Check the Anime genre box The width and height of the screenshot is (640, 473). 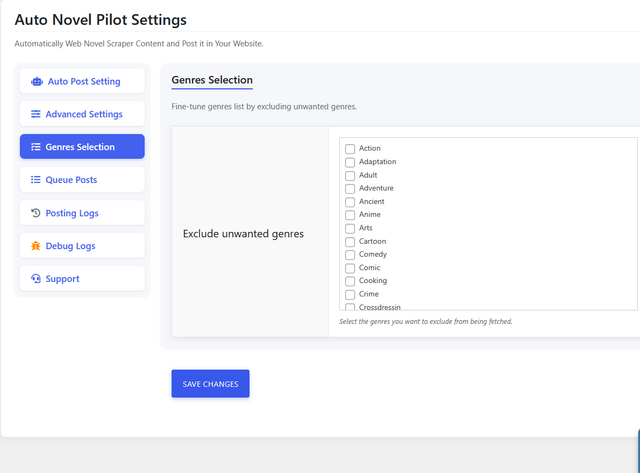coord(350,215)
